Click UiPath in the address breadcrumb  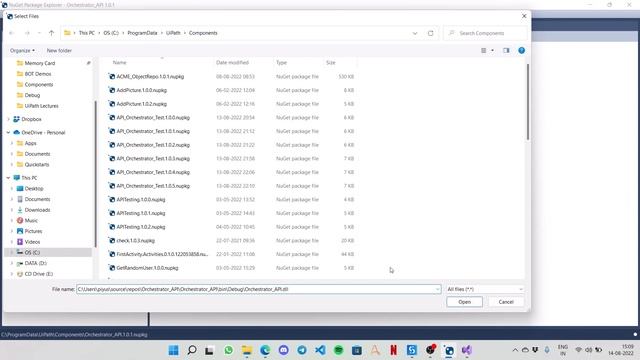pos(173,33)
